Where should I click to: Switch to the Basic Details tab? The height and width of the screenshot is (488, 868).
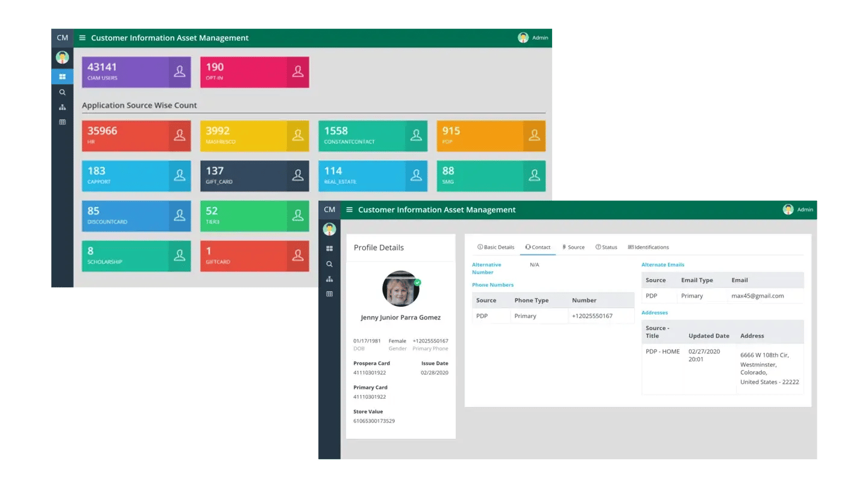click(496, 247)
